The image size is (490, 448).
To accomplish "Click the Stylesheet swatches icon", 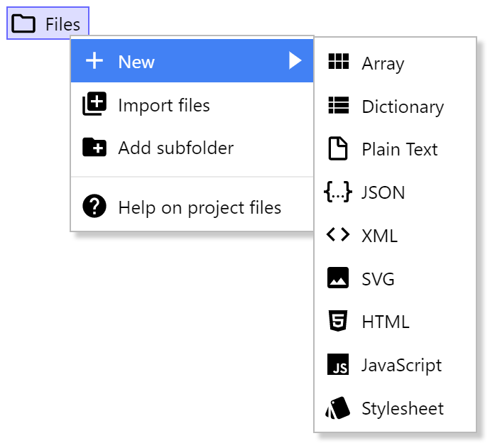I will pyautogui.click(x=338, y=408).
